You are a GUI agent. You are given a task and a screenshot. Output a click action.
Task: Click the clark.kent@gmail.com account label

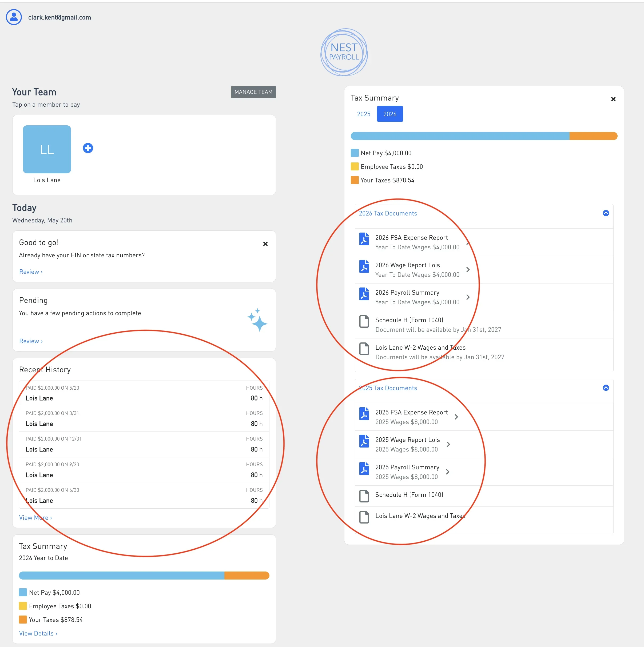(x=60, y=17)
